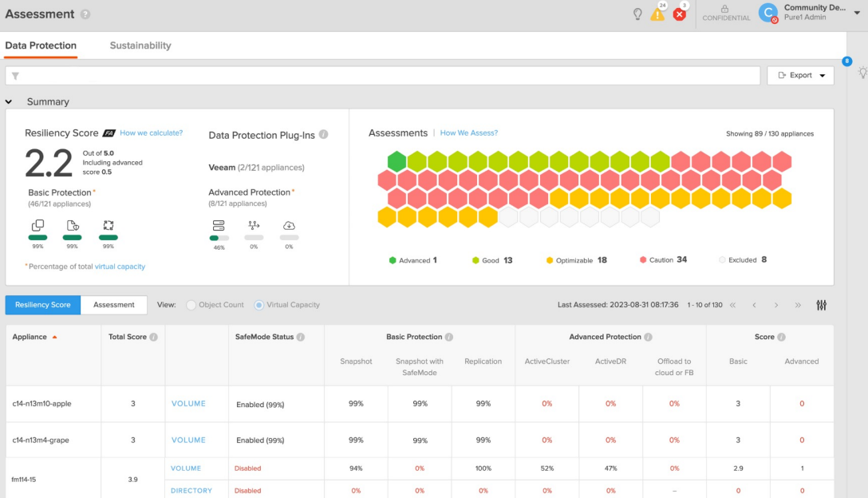Click appliance name fm114-15

[24, 480]
